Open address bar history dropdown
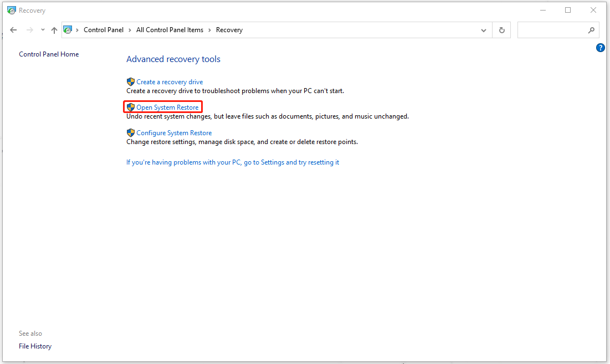Image resolution: width=610 pixels, height=364 pixels. click(x=484, y=30)
